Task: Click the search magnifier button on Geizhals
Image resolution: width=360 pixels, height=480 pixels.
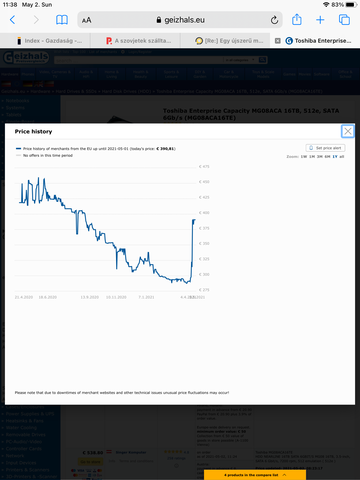Action: coord(263,60)
